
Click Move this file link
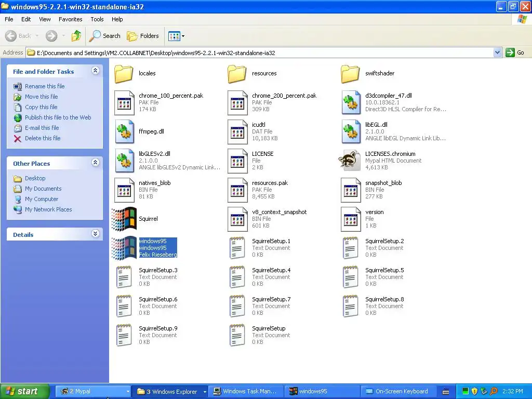(x=42, y=97)
